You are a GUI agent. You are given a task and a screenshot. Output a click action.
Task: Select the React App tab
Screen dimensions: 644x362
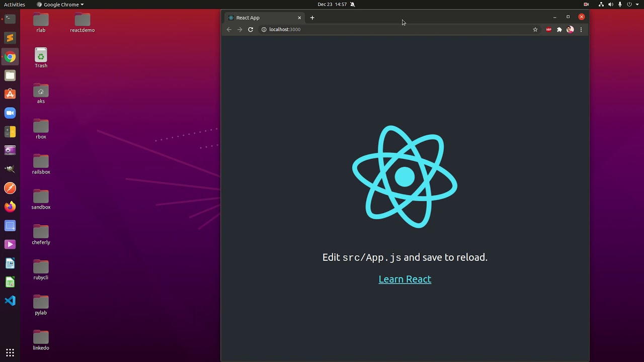(264, 18)
